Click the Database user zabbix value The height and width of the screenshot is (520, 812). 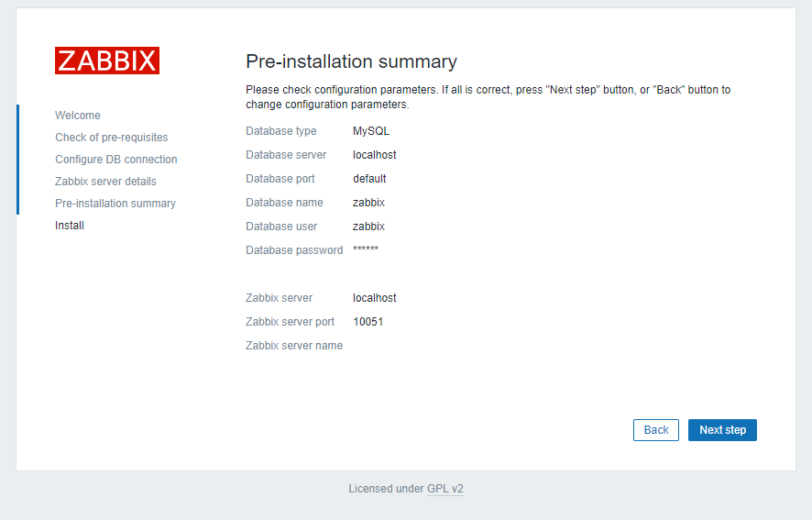click(x=368, y=227)
